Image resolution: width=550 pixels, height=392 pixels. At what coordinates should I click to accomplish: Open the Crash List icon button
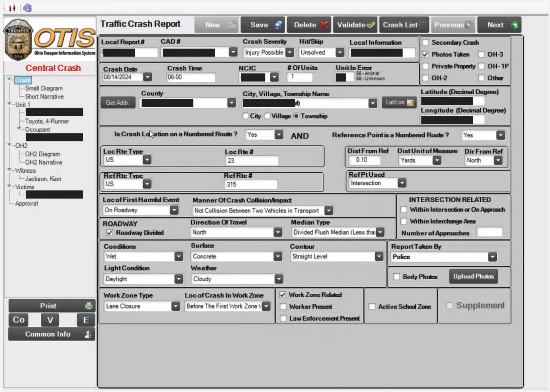pyautogui.click(x=422, y=25)
